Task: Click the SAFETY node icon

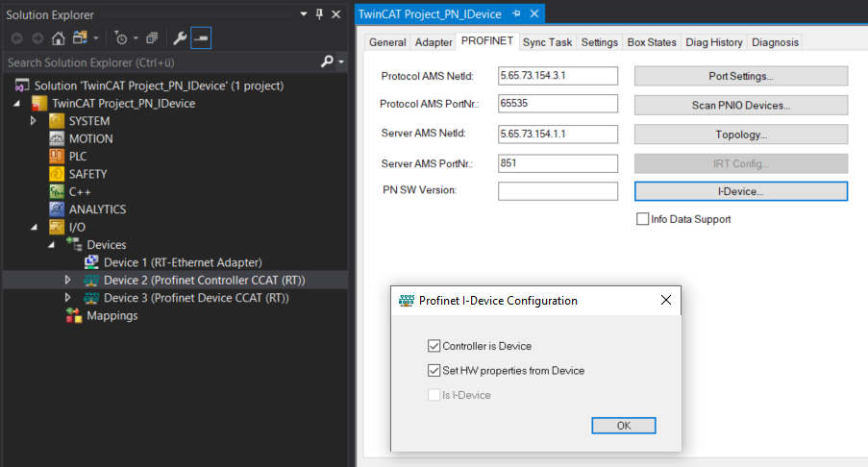Action: pyautogui.click(x=57, y=174)
